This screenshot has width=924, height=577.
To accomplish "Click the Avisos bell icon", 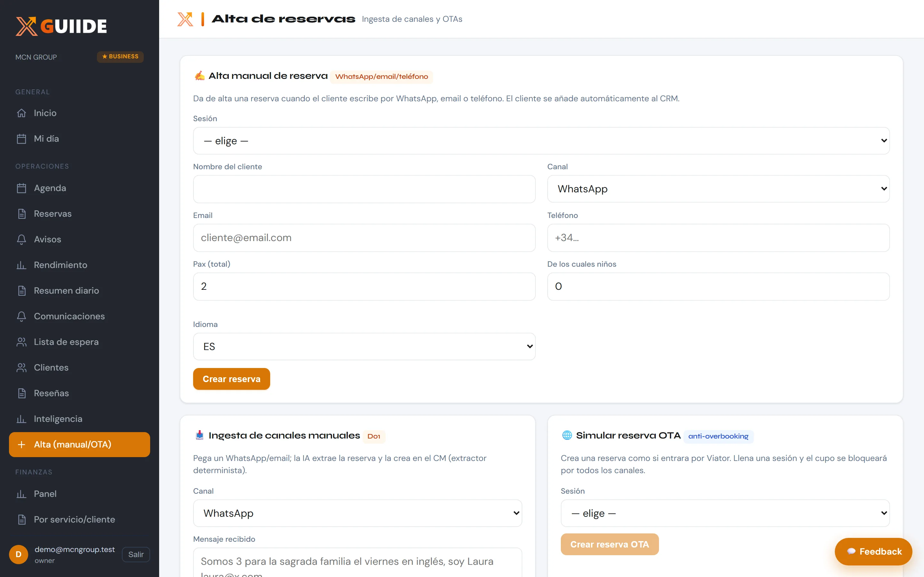I will point(21,239).
